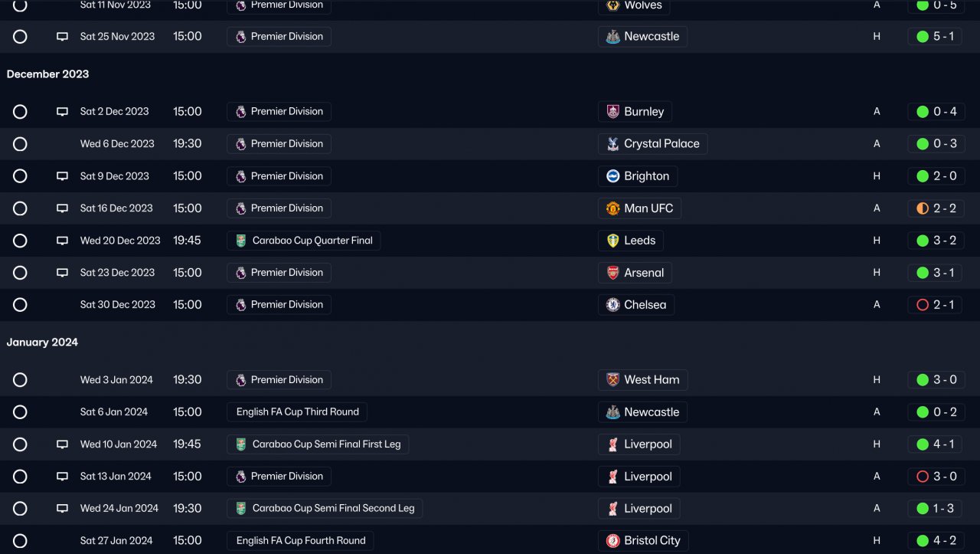
Task: Open the Man UFC team link
Action: pyautogui.click(x=648, y=208)
